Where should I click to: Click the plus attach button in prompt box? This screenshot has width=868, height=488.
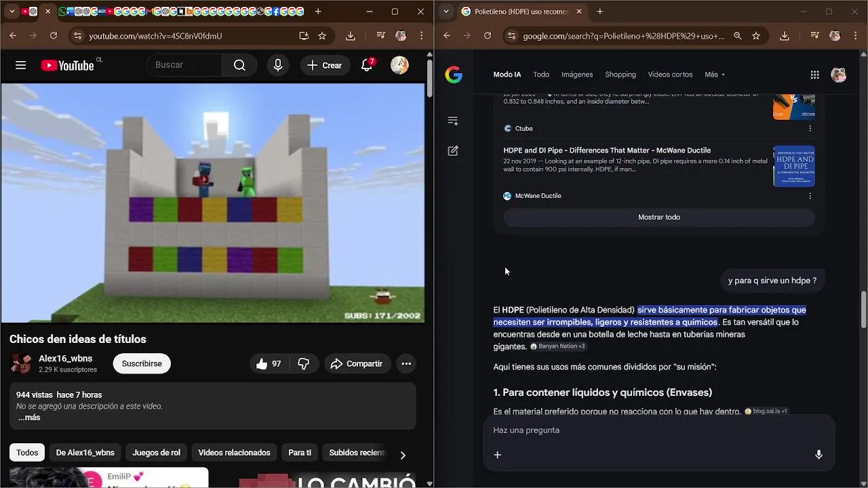click(x=497, y=455)
